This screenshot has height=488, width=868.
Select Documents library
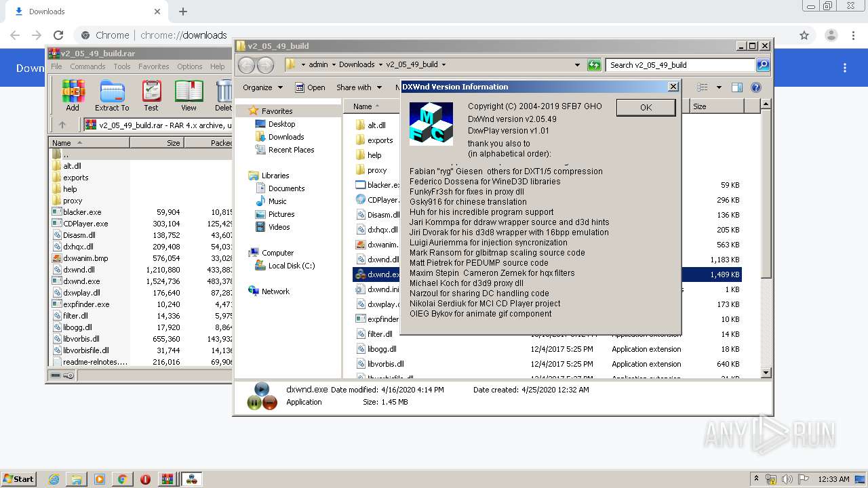(286, 188)
